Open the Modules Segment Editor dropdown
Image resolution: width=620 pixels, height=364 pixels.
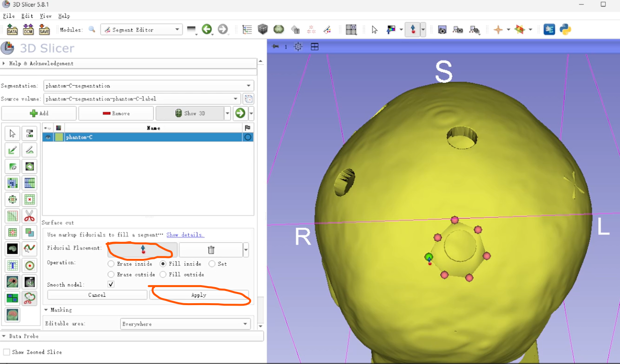pyautogui.click(x=142, y=30)
